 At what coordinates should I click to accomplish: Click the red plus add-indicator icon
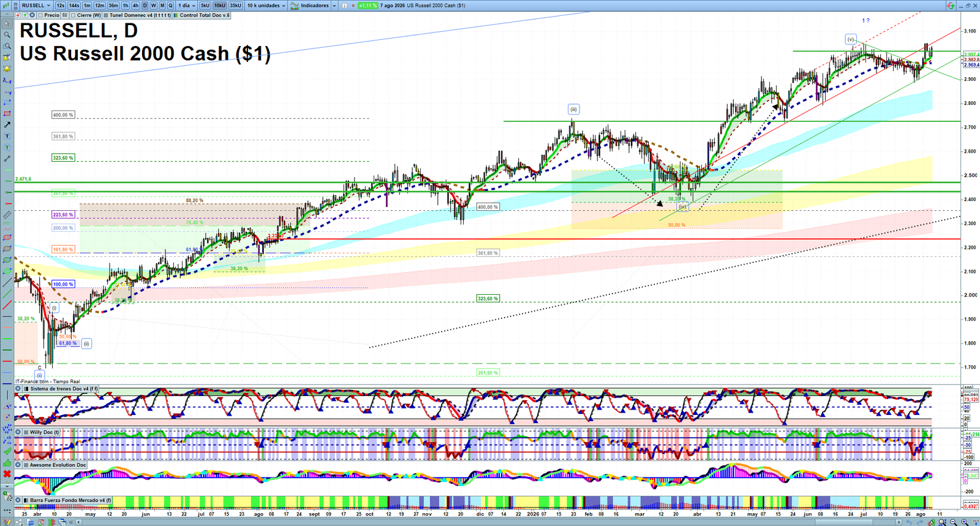[x=18, y=15]
